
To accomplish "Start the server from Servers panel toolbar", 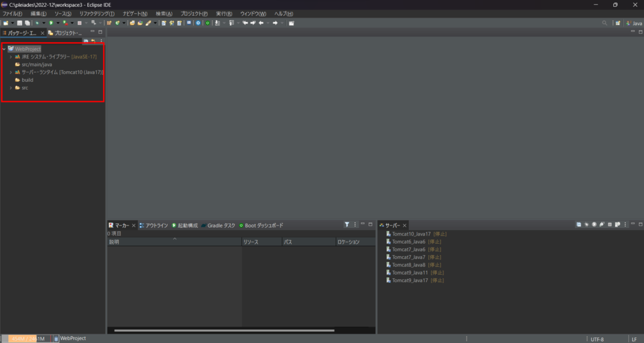I will tap(594, 225).
